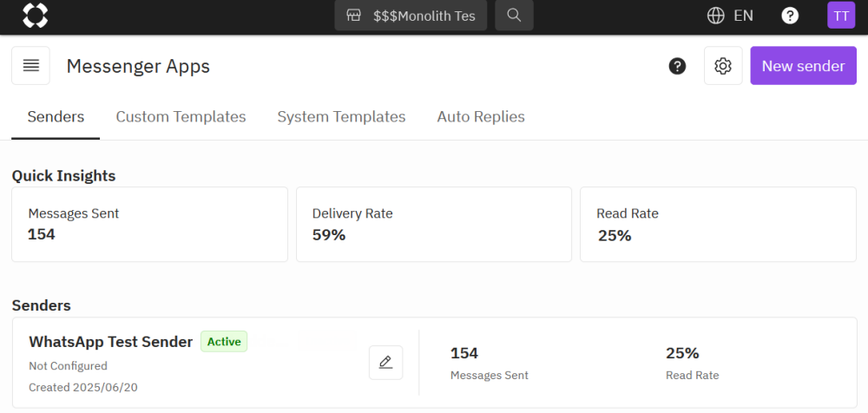
Task: Click the Delivery Rate insight card
Action: tap(434, 224)
